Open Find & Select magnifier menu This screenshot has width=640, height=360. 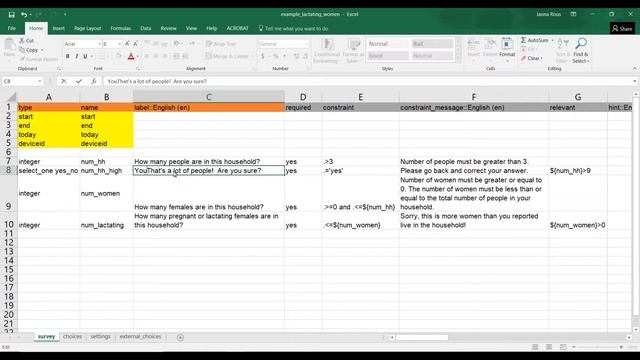[581, 50]
